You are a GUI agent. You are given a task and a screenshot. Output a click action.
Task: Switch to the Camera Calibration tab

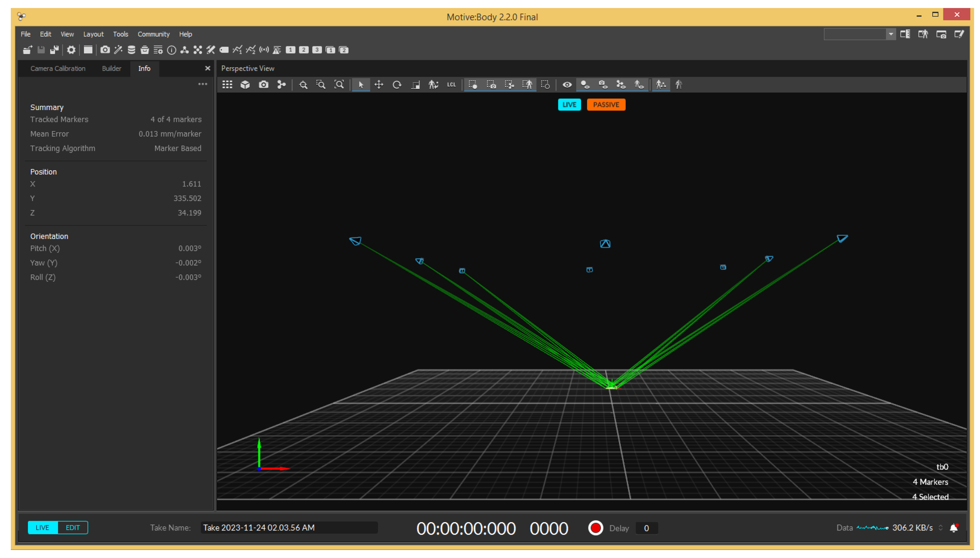58,68
